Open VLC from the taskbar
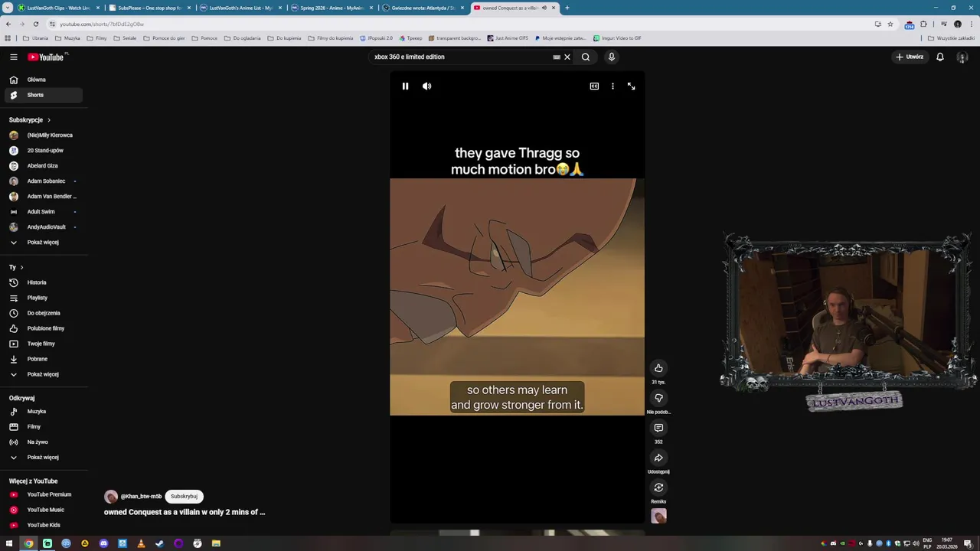The height and width of the screenshot is (551, 980). pyautogui.click(x=141, y=543)
